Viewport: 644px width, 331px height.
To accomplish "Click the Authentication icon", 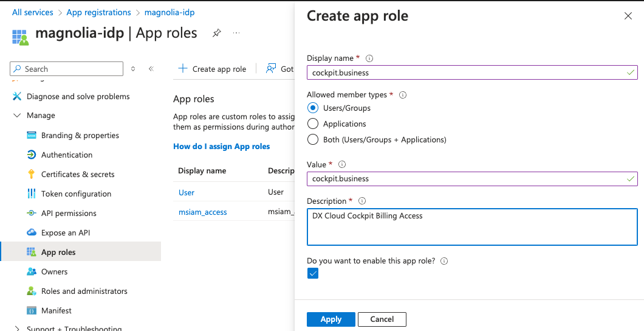I will tap(31, 155).
